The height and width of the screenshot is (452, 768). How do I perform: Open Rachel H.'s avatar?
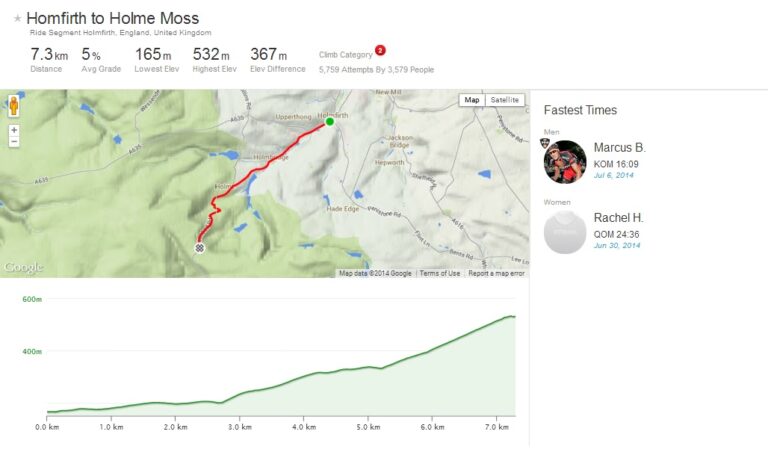pyautogui.click(x=564, y=232)
